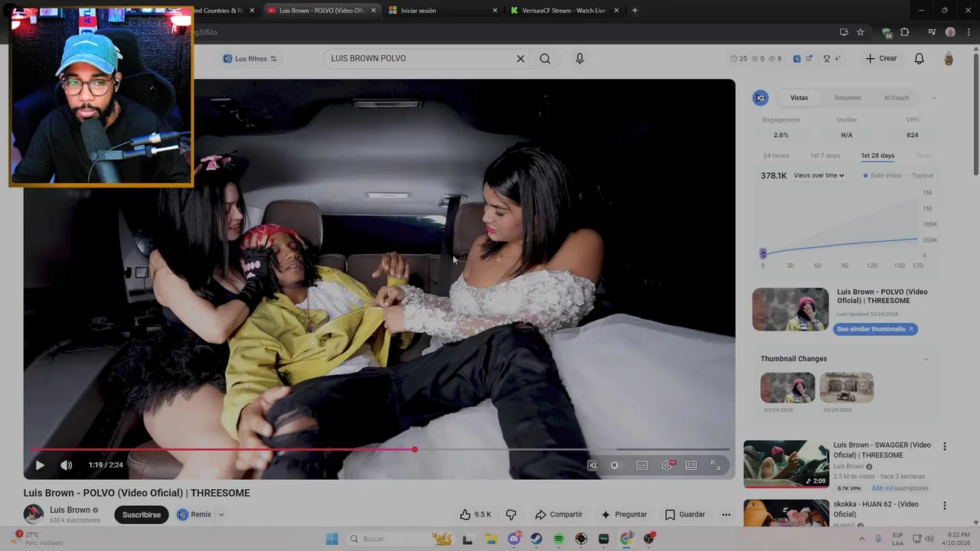The height and width of the screenshot is (551, 980).
Task: Click the Suscribirse button
Action: (x=142, y=514)
